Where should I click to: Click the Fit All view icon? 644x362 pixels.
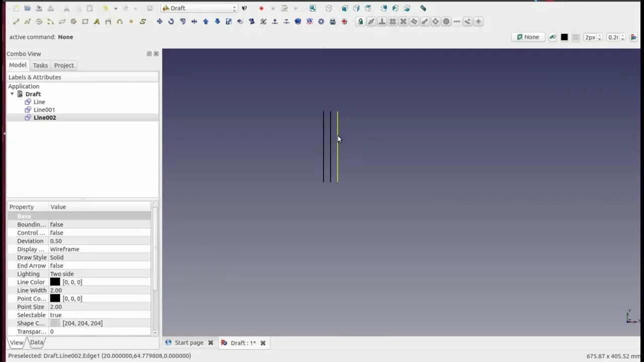point(312,8)
